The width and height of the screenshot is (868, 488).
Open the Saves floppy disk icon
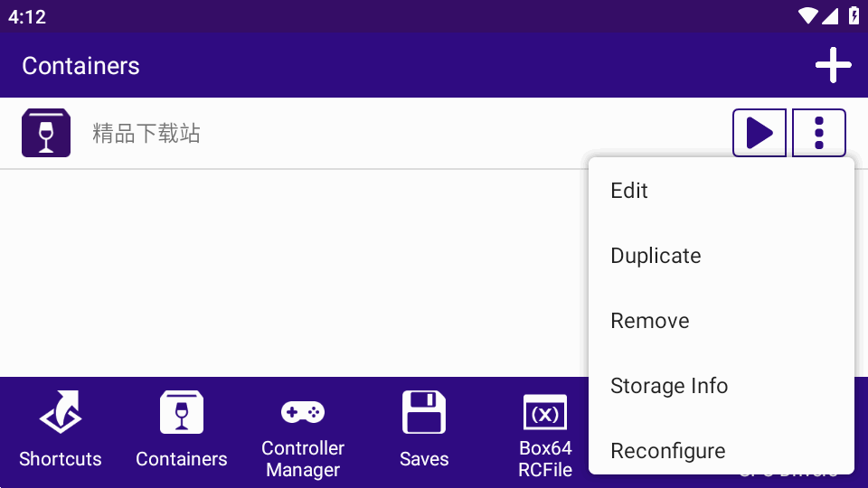click(x=424, y=412)
